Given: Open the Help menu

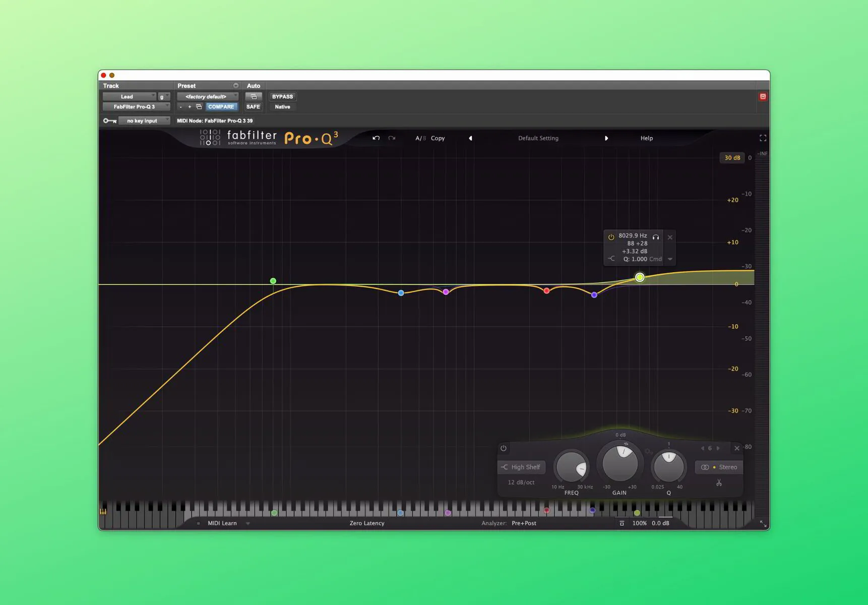Looking at the screenshot, I should click(647, 138).
